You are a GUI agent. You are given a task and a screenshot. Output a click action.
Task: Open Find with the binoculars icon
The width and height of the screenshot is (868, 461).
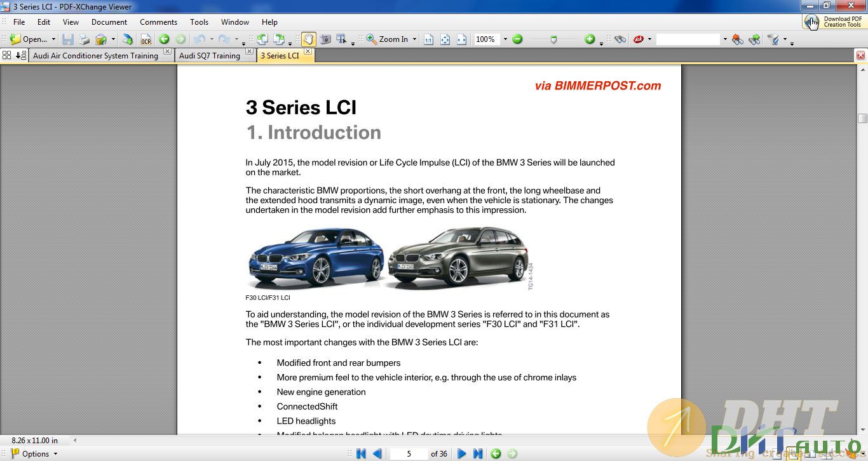coord(620,39)
